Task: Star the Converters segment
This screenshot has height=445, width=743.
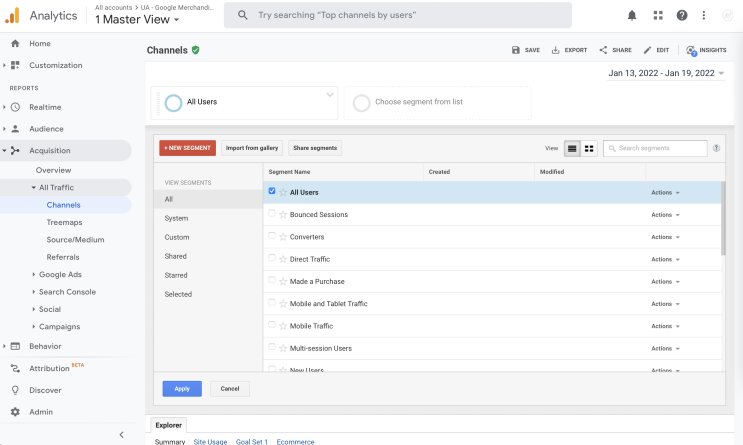Action: (283, 237)
